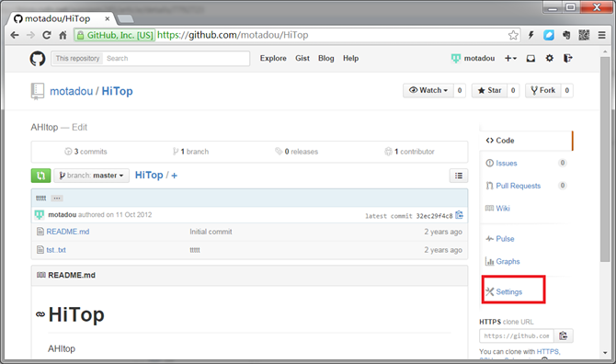Click the browser address bar URL
The height and width of the screenshot is (364, 616).
coord(233,35)
